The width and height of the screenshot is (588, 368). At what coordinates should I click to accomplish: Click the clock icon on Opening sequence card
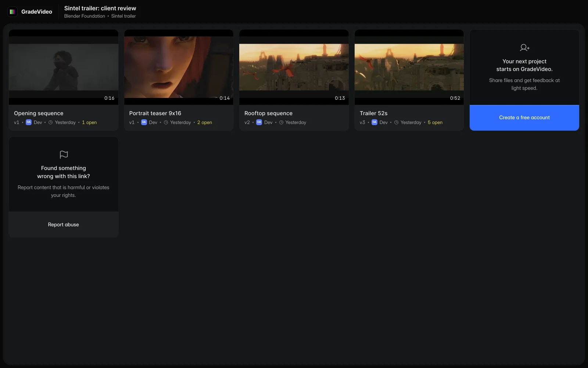[51, 123]
